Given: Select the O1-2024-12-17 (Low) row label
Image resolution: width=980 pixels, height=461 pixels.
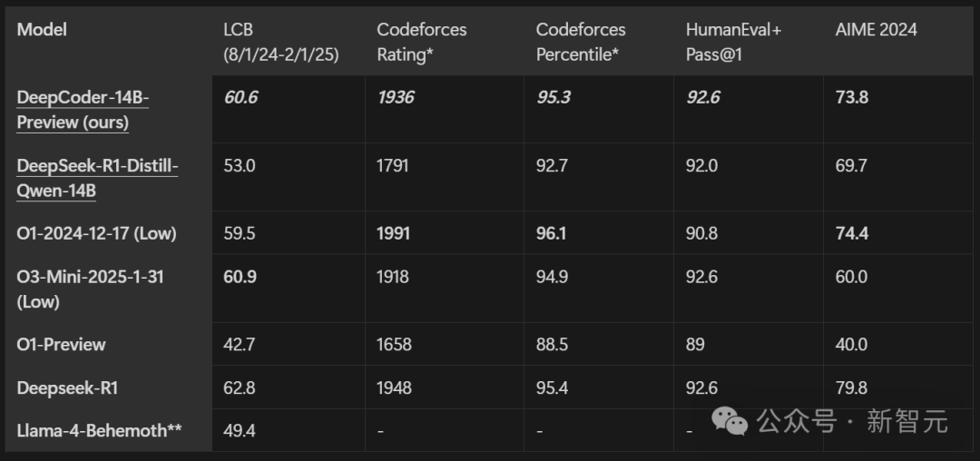Looking at the screenshot, I should click(x=96, y=233).
